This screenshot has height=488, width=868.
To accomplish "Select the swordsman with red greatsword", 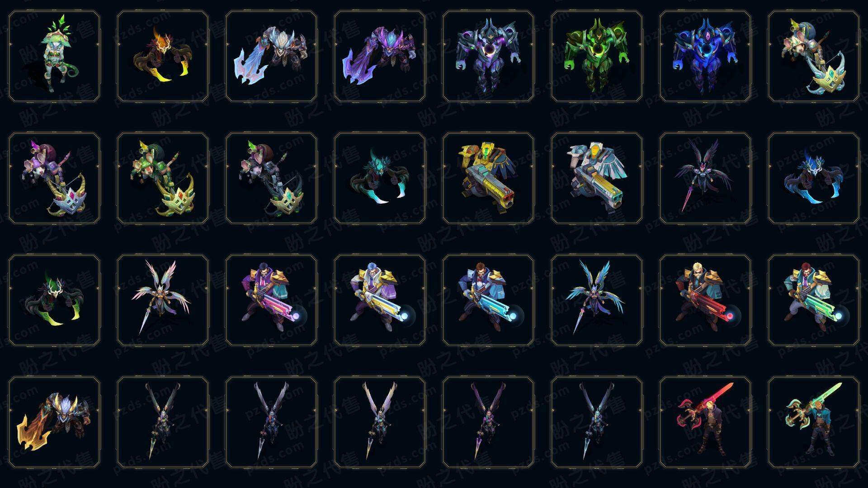I will (x=705, y=422).
